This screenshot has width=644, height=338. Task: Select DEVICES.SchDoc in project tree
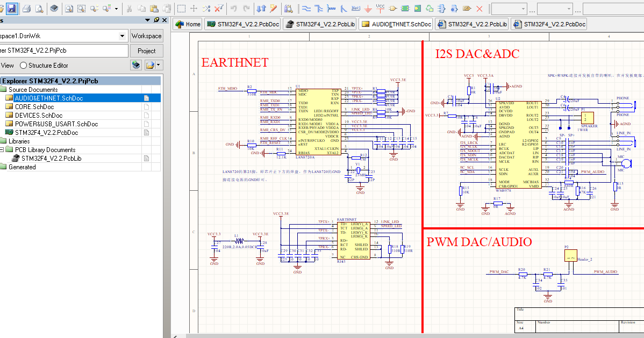(x=39, y=116)
